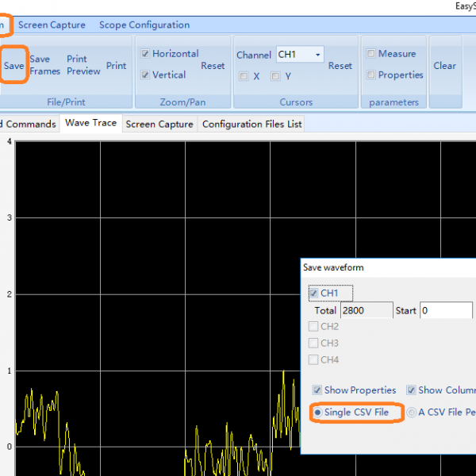Click the Save waveform button

(13, 66)
